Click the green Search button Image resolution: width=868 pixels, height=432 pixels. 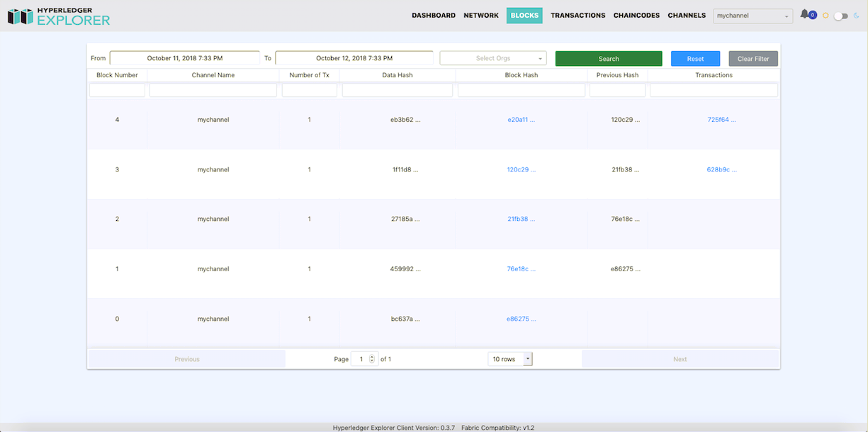pyautogui.click(x=609, y=59)
